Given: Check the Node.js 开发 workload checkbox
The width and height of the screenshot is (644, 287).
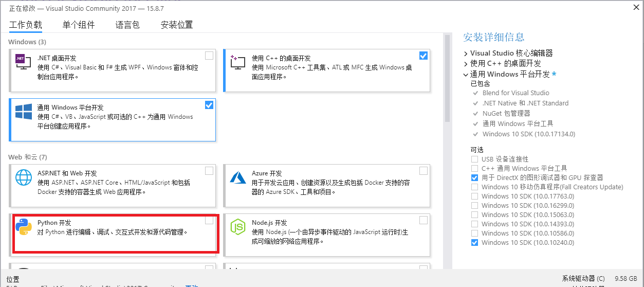Looking at the screenshot, I should tap(424, 220).
